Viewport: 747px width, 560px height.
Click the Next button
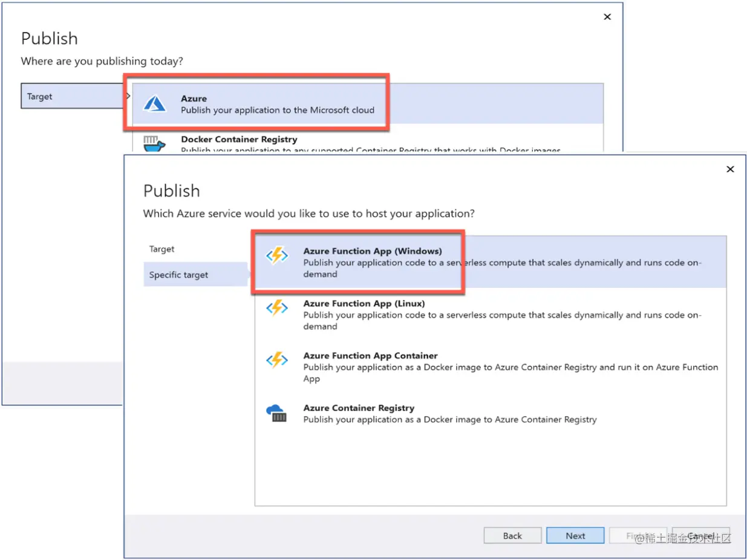pos(575,536)
